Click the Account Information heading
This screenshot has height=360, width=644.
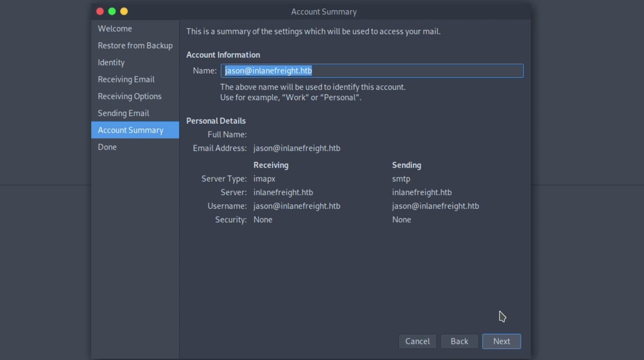(x=223, y=55)
